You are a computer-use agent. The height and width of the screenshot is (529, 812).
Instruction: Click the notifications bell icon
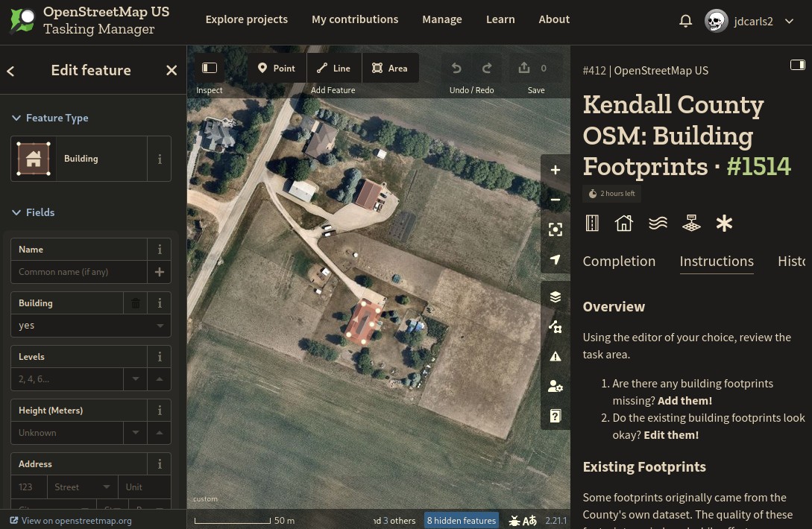[685, 21]
